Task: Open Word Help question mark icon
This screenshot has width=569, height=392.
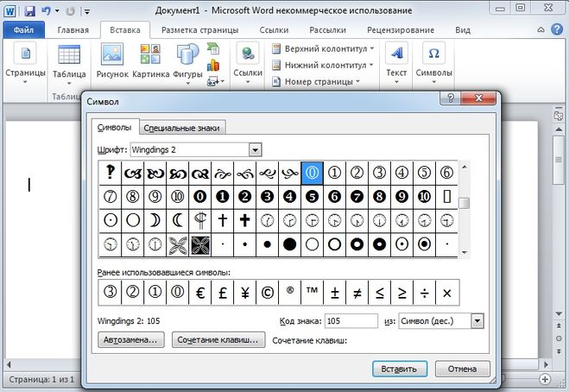Action: [x=557, y=29]
